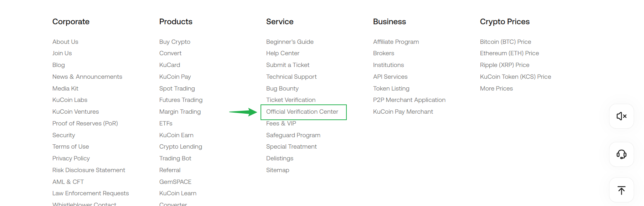
Task: Open customer support headset icon
Action: [x=621, y=154]
